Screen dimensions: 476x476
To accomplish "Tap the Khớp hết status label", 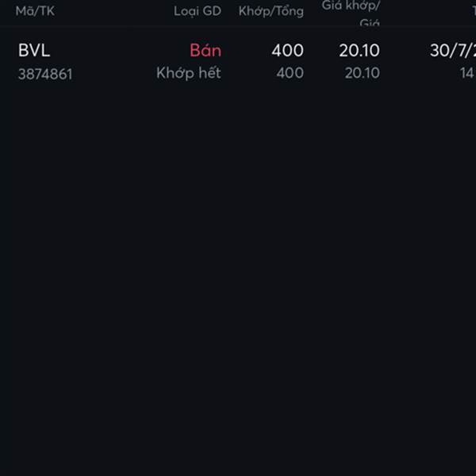I will coord(189,73).
